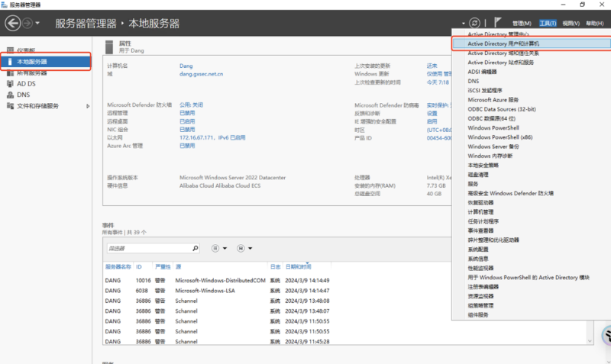Screen dimensions: 611x364
Task: Click the back navigation arrow button
Action: [x=13, y=24]
